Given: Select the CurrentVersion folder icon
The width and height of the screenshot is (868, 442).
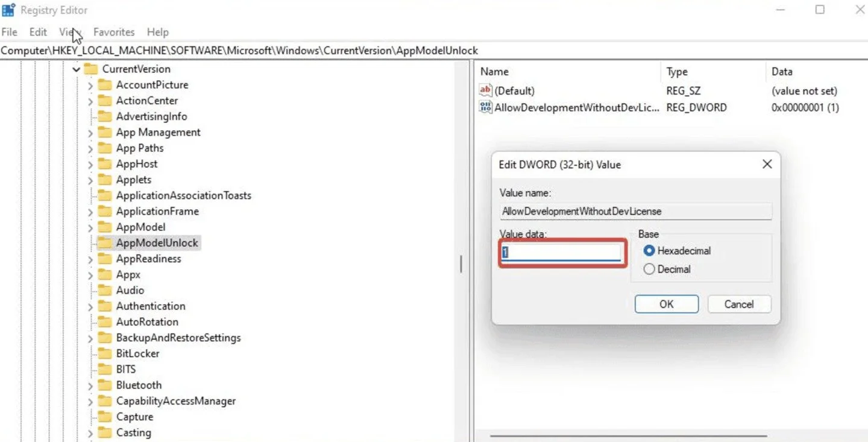Looking at the screenshot, I should pyautogui.click(x=90, y=69).
